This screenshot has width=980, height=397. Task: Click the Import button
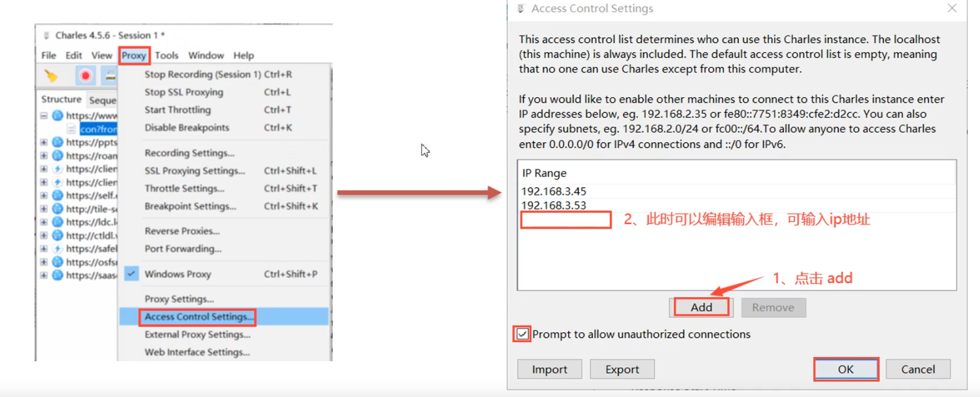550,369
